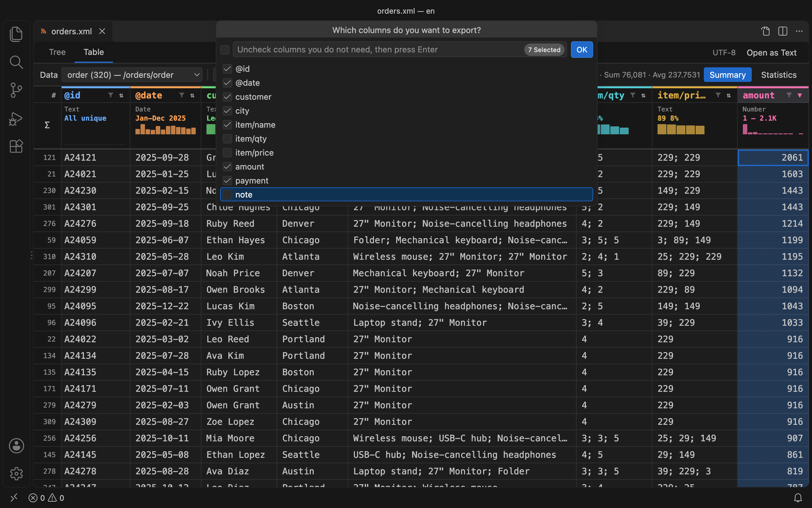Uncheck the city column checkbox
Viewport: 812px width, 508px height.
pos(227,111)
